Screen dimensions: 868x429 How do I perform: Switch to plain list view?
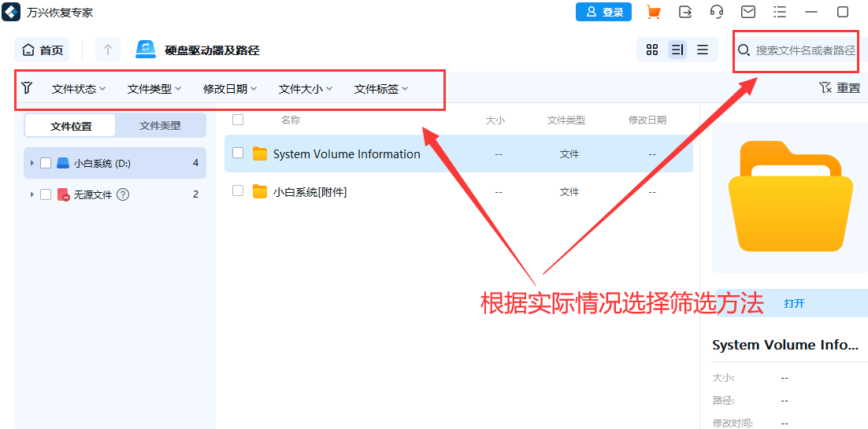[703, 50]
